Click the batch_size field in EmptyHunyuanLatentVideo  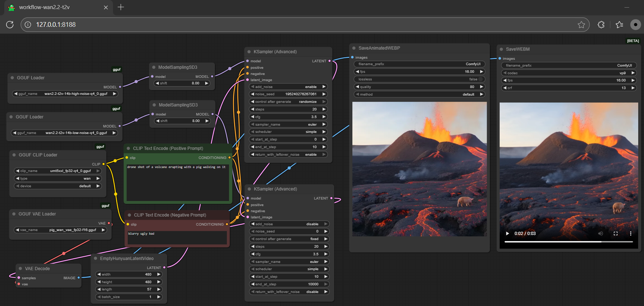pyautogui.click(x=129, y=297)
